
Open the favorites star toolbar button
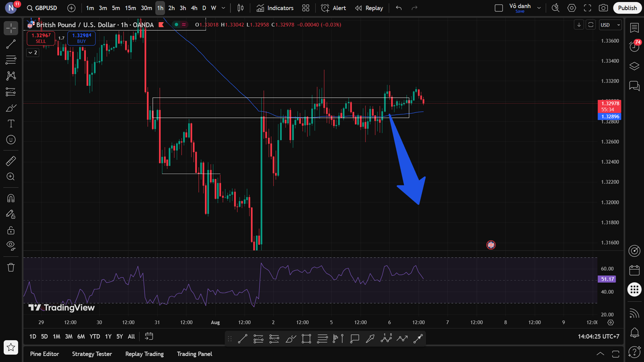point(11,347)
